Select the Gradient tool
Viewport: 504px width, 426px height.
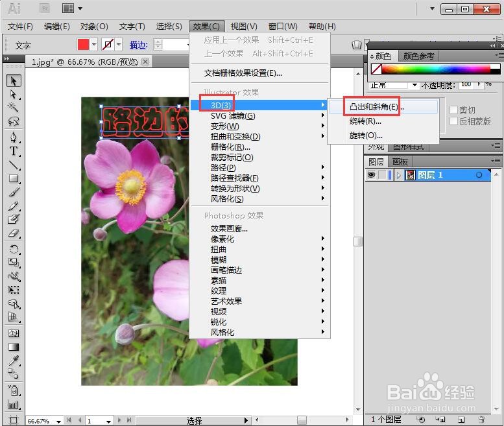point(13,347)
